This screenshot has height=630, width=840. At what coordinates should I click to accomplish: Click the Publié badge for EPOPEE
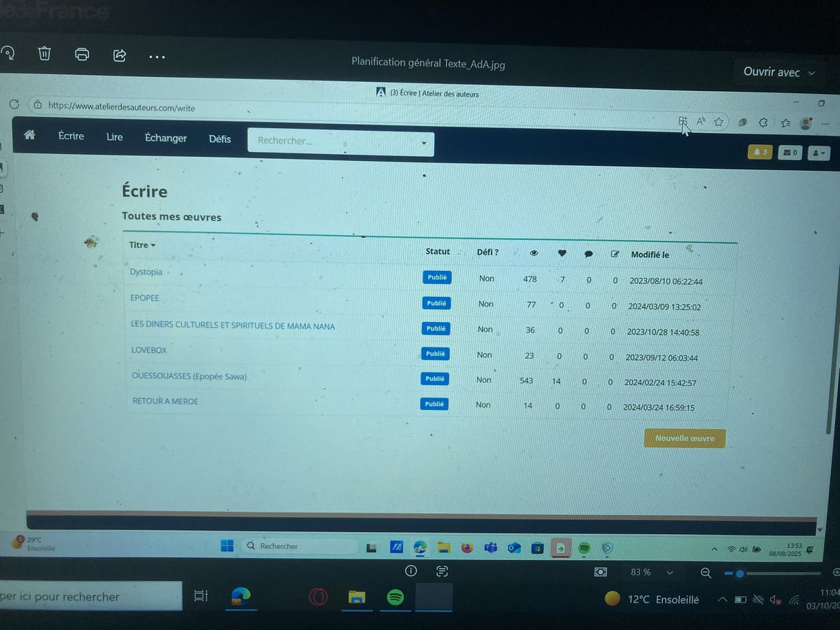(436, 303)
